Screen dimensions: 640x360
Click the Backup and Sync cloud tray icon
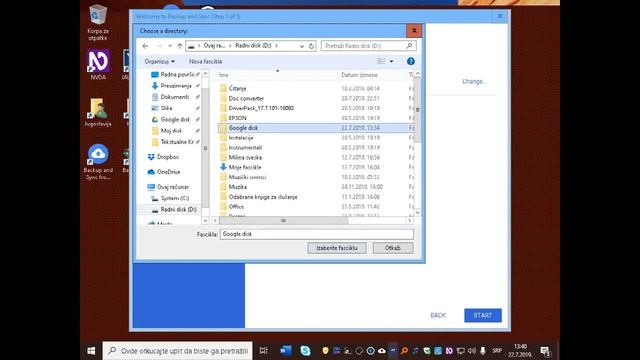[382, 351]
